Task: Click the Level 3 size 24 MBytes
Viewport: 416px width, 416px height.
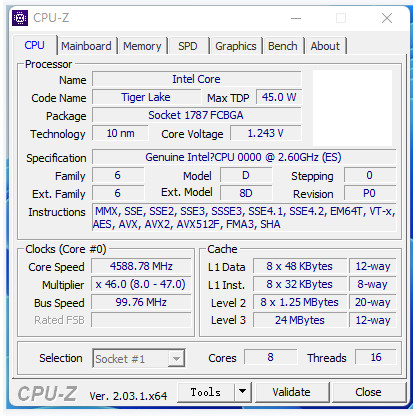Action: [300, 320]
